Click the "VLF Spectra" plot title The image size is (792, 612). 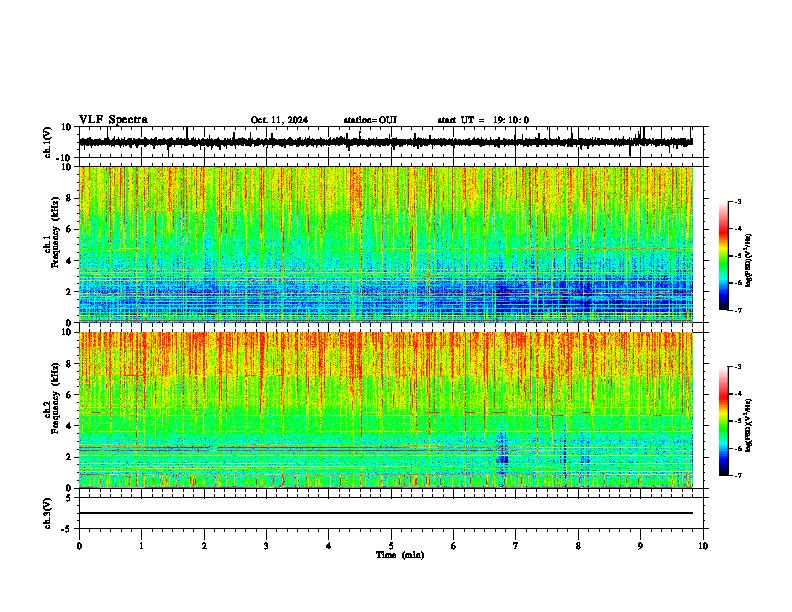(x=113, y=120)
